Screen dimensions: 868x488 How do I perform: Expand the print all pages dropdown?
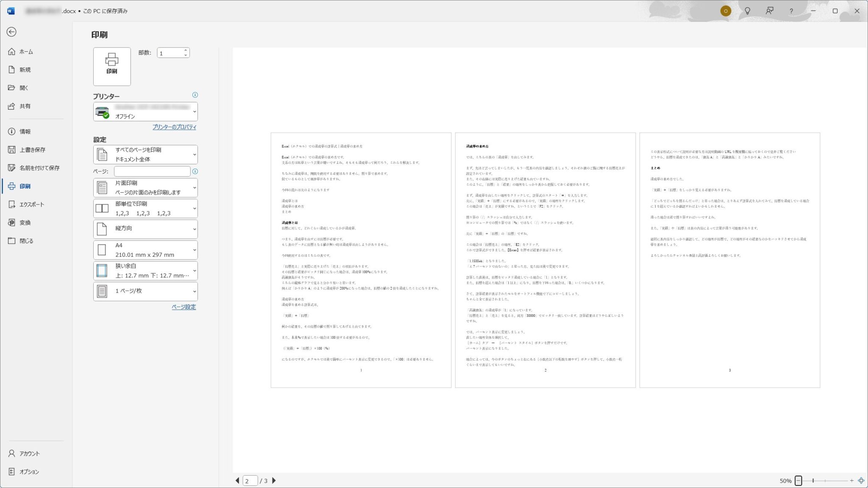[x=145, y=155]
